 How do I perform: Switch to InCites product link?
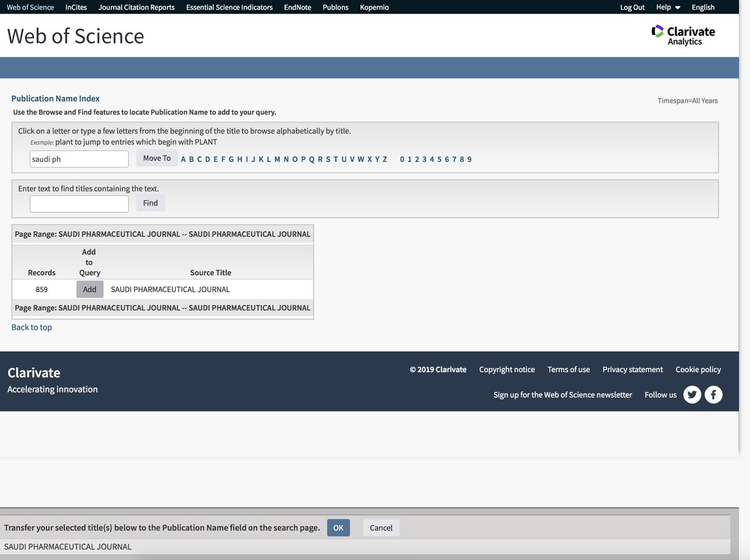click(x=76, y=7)
